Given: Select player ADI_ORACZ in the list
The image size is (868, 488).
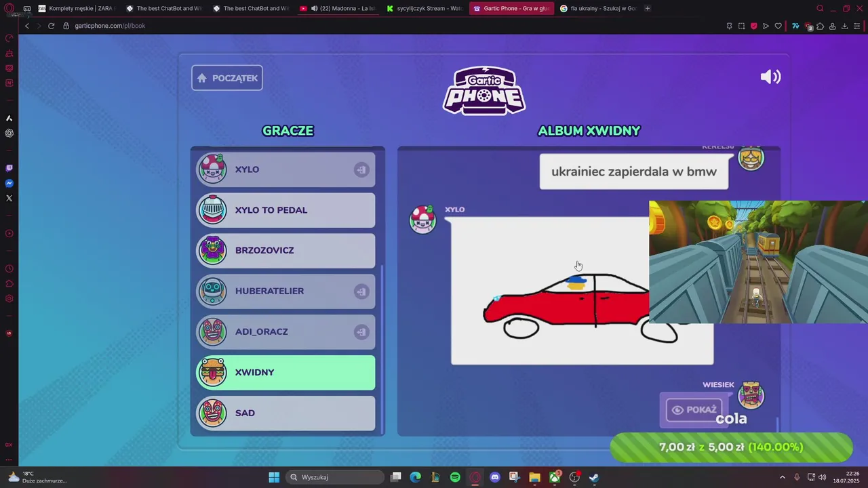Looking at the screenshot, I should [x=285, y=332].
